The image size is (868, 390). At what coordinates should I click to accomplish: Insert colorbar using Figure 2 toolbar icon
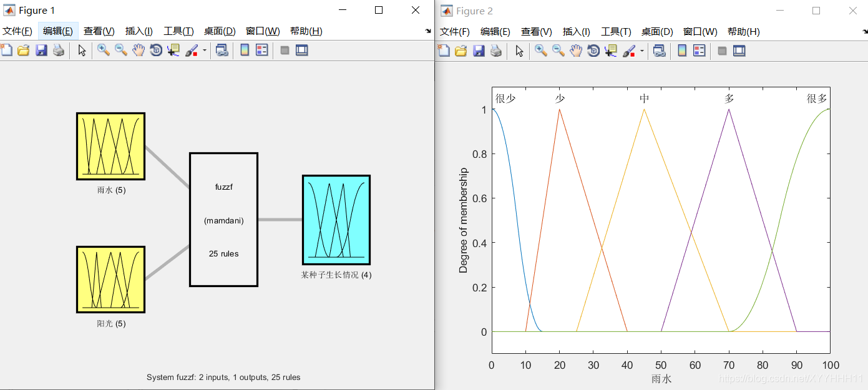point(682,51)
